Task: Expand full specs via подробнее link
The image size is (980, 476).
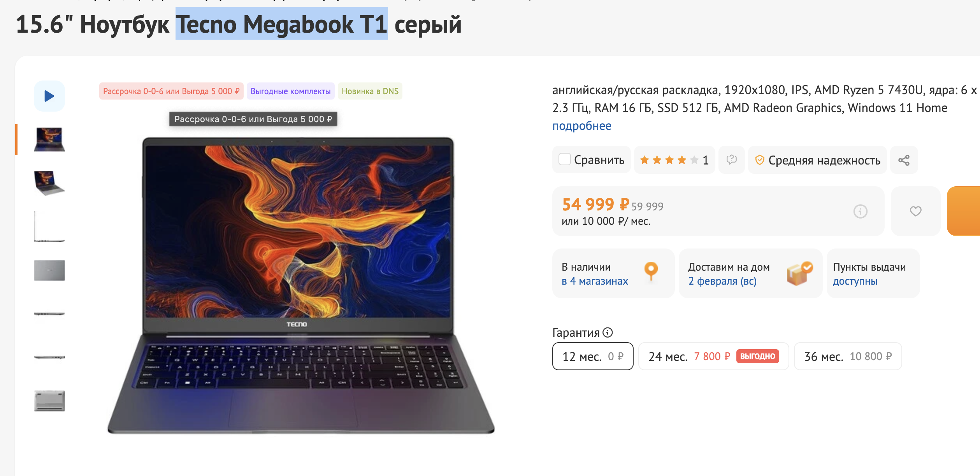Action: [581, 126]
